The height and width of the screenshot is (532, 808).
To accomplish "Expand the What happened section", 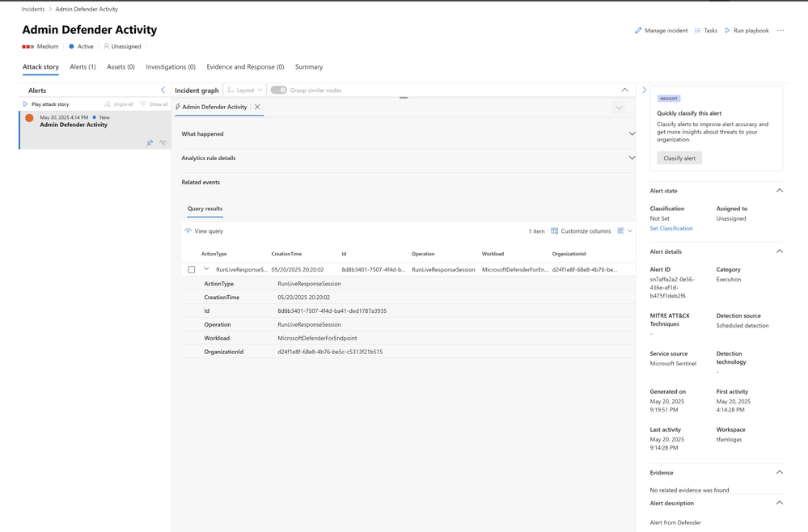I will (x=632, y=134).
